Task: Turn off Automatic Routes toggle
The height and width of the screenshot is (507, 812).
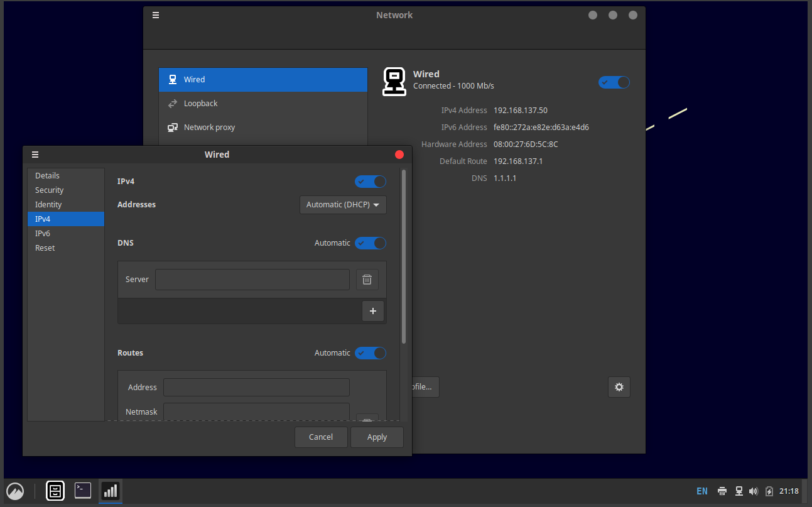Action: coord(371,353)
